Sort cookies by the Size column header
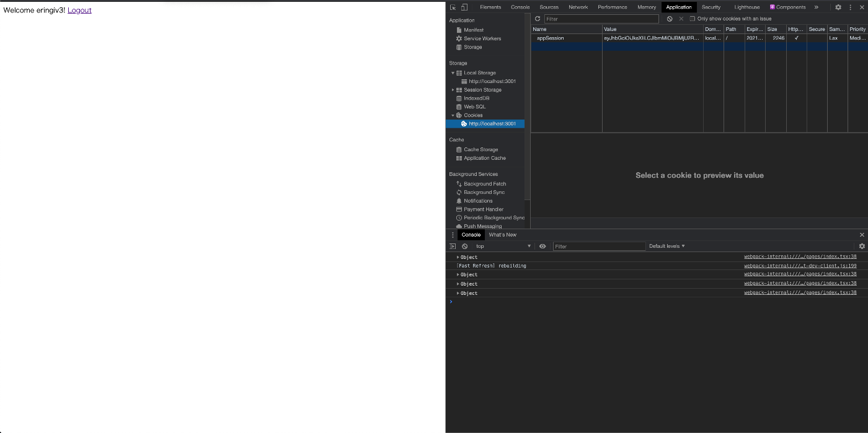 [776, 29]
